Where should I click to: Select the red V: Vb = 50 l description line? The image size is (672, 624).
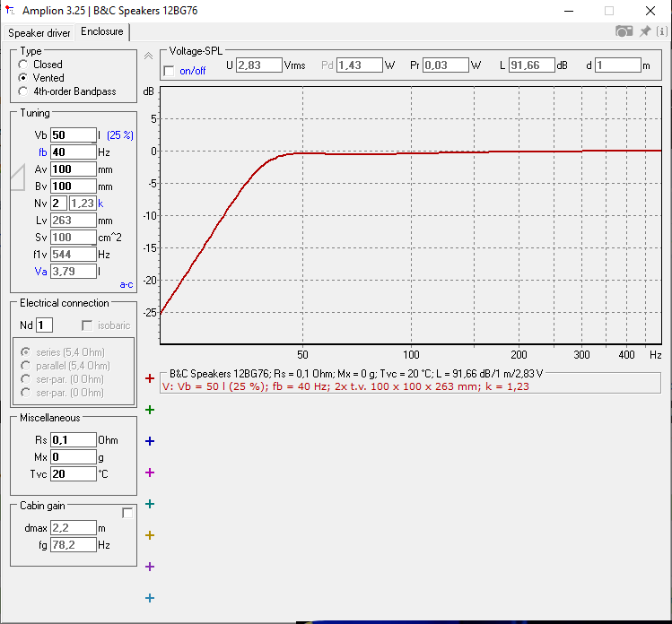pyautogui.click(x=345, y=386)
